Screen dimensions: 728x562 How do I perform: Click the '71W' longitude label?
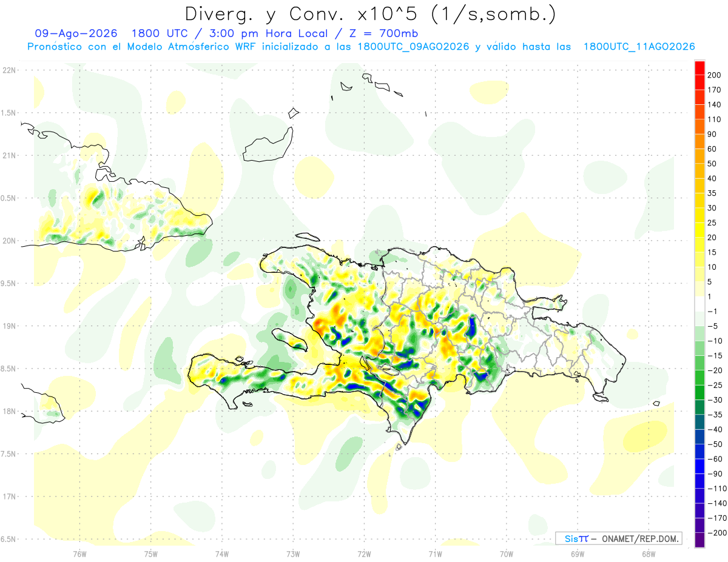pyautogui.click(x=435, y=554)
